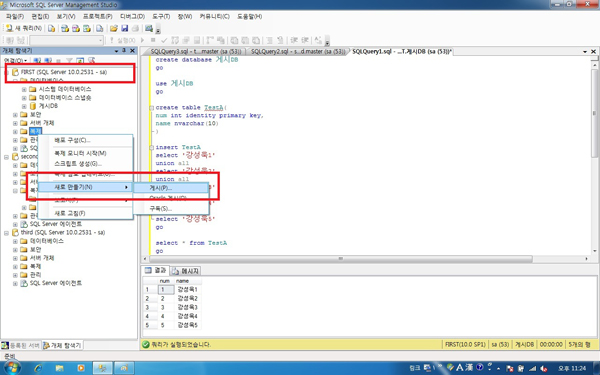Switch to the 결과 results tab

tap(155, 271)
